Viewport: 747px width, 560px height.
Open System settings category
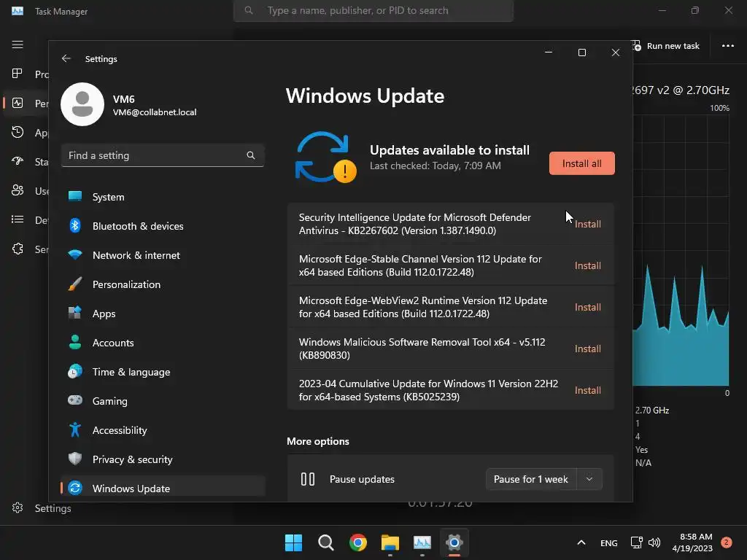(x=163, y=197)
